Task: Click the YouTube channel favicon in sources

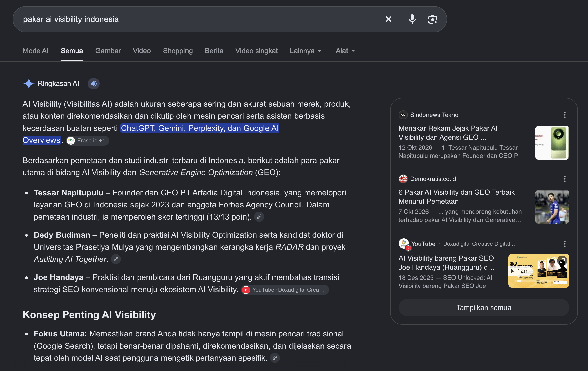Action: (404, 244)
